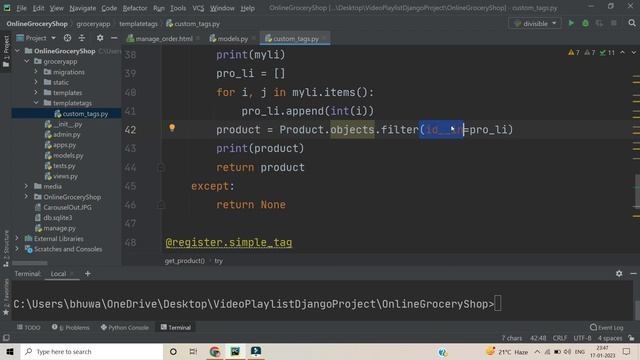This screenshot has height=360, width=640.
Task: Open Event Log
Action: pyautogui.click(x=607, y=327)
